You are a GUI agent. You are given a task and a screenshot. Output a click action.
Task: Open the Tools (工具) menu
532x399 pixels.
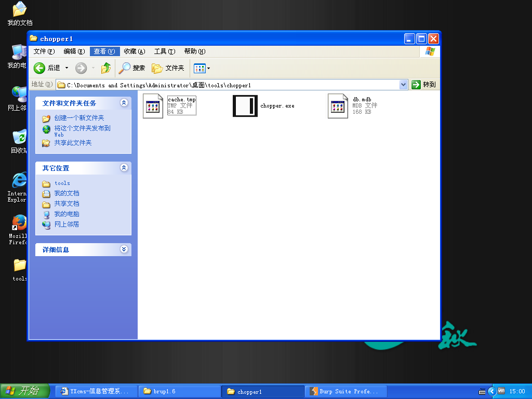(x=165, y=51)
